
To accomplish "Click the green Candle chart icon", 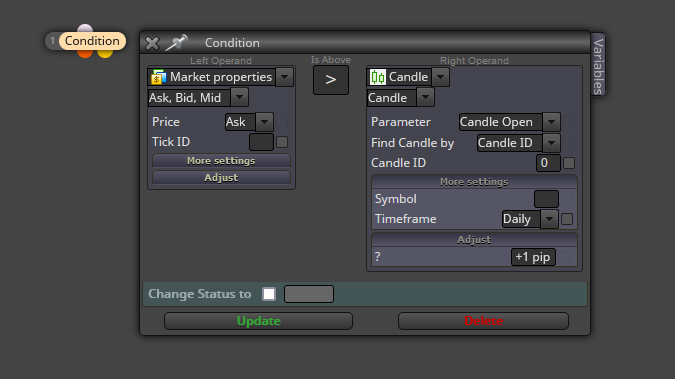I will pyautogui.click(x=378, y=77).
